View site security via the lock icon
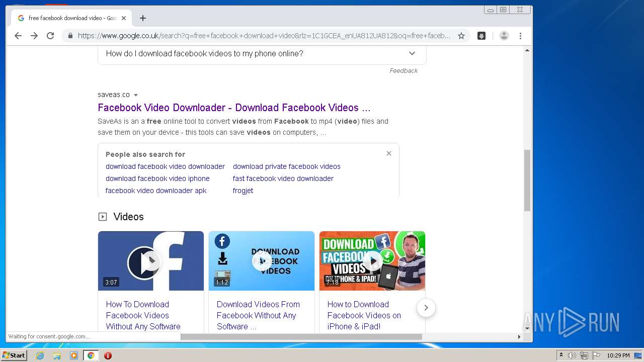Viewport: 644px width, 362px height. click(x=70, y=36)
